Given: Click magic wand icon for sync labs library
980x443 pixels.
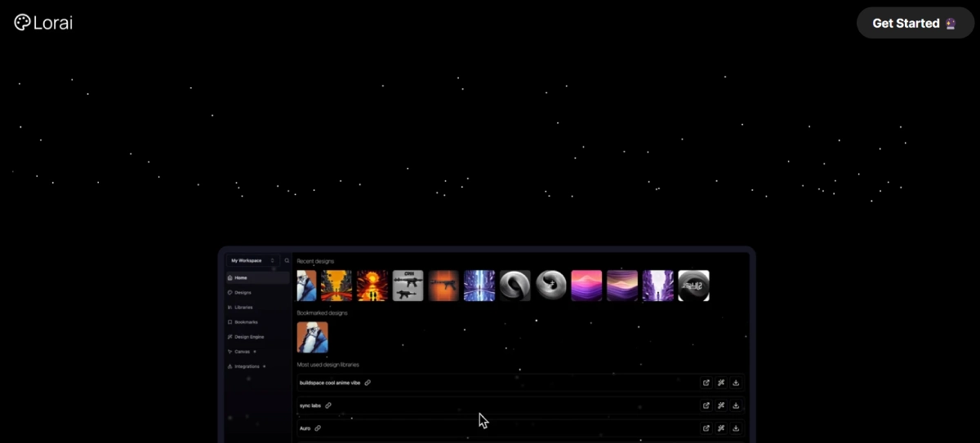Looking at the screenshot, I should pos(721,405).
